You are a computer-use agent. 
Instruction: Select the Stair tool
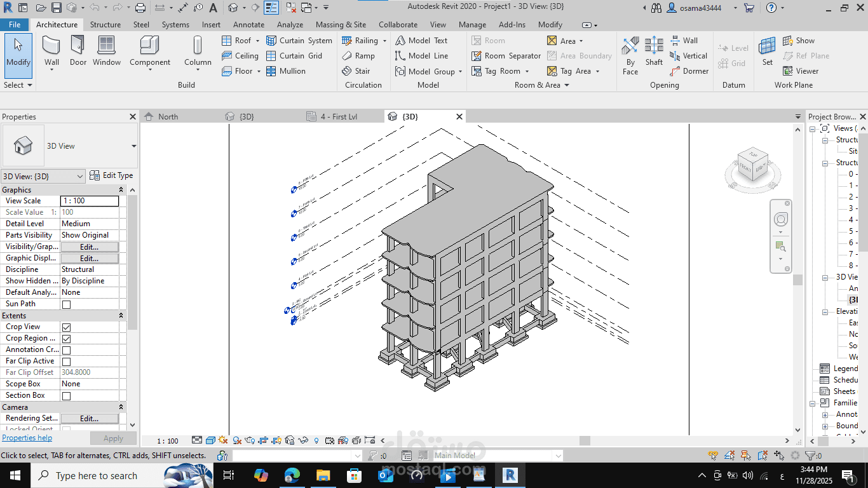[356, 71]
